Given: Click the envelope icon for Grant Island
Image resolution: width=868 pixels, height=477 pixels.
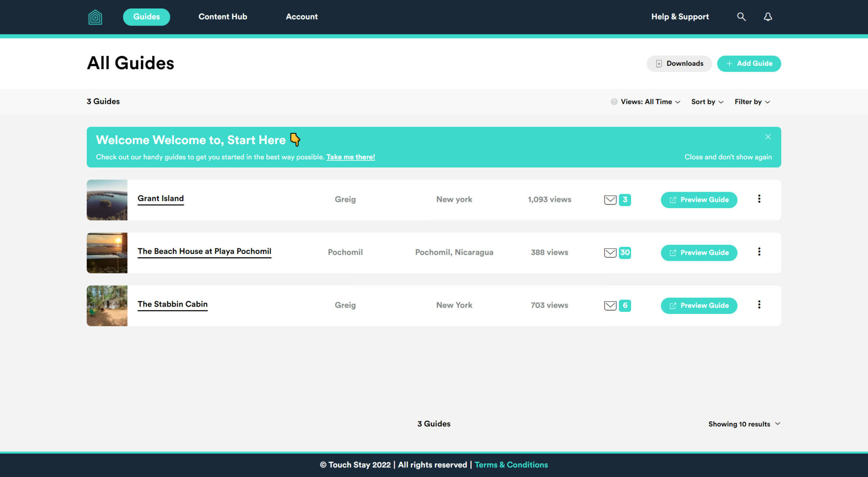Looking at the screenshot, I should coord(610,200).
